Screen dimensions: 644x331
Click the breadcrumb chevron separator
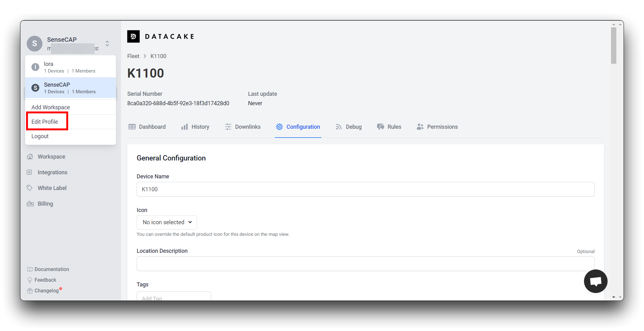(145, 56)
